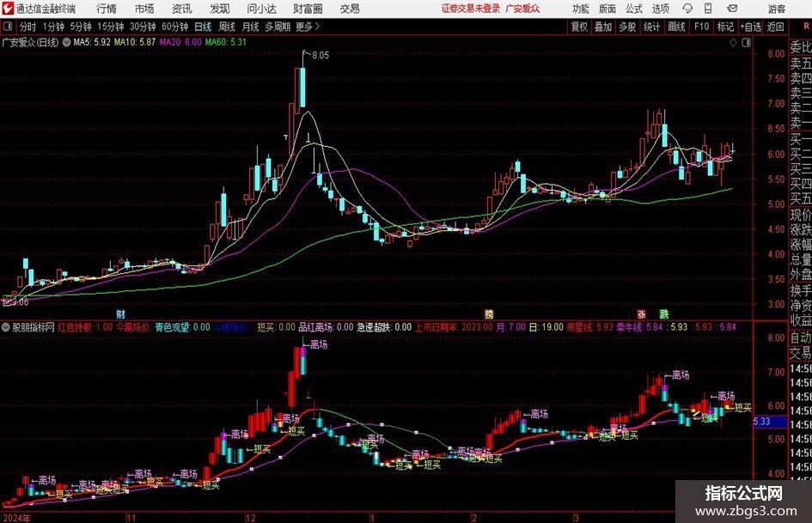Click the 游客 guest account label

click(777, 9)
